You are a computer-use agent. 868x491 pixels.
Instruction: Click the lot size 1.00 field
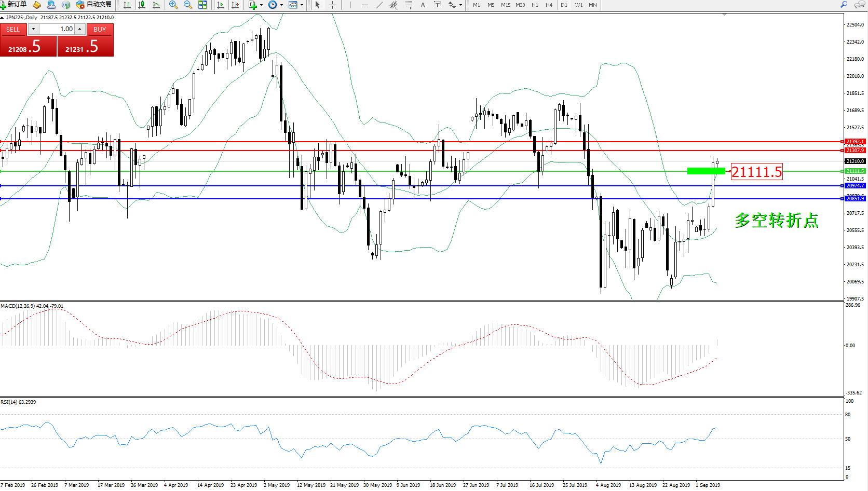[x=57, y=29]
